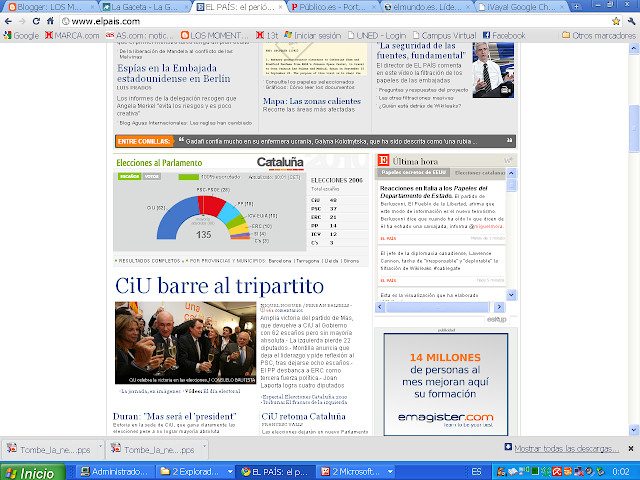Open La seguridad de las fuentes, fundamental link
640x480 pixels.
421,51
